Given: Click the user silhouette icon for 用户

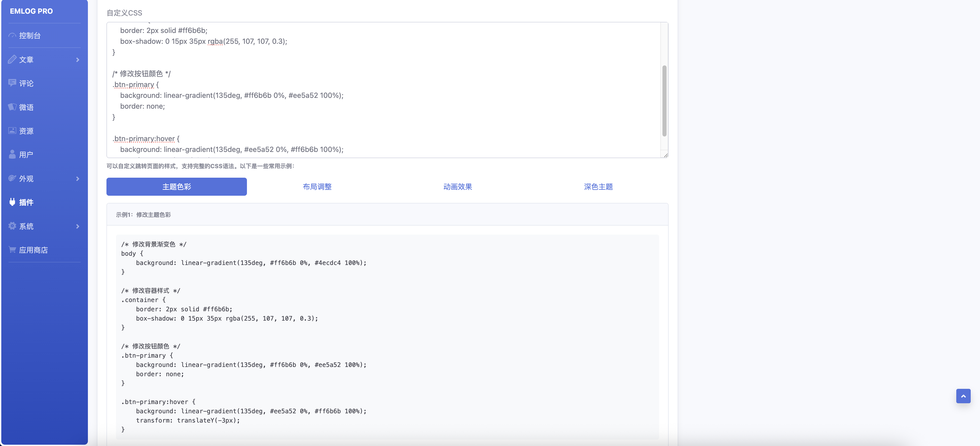Looking at the screenshot, I should (12, 154).
